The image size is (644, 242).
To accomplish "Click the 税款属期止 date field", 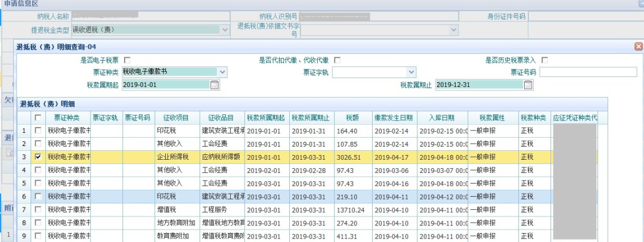I will (479, 85).
